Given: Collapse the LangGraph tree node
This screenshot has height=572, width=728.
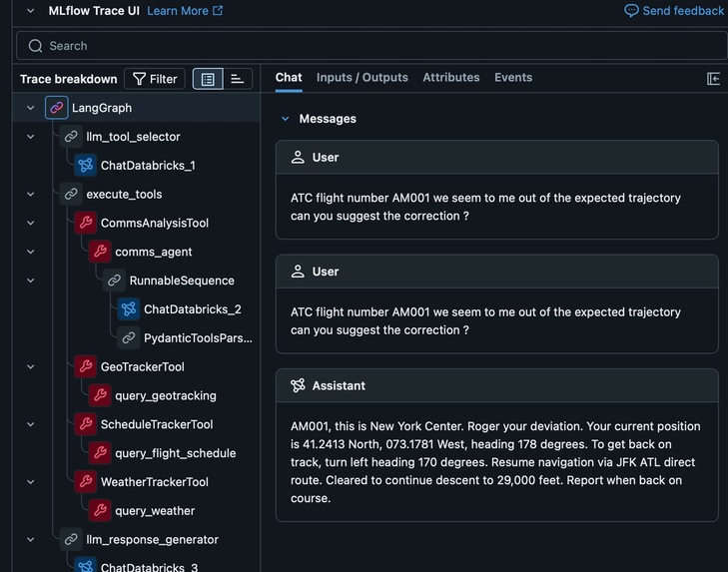Looking at the screenshot, I should 30,108.
